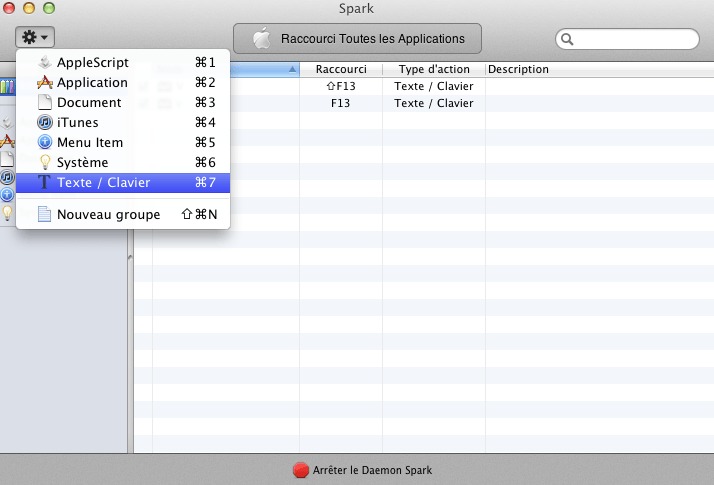714x485 pixels.
Task: Select the iTunes icon in the sidebar
Action: pyautogui.click(x=7, y=177)
